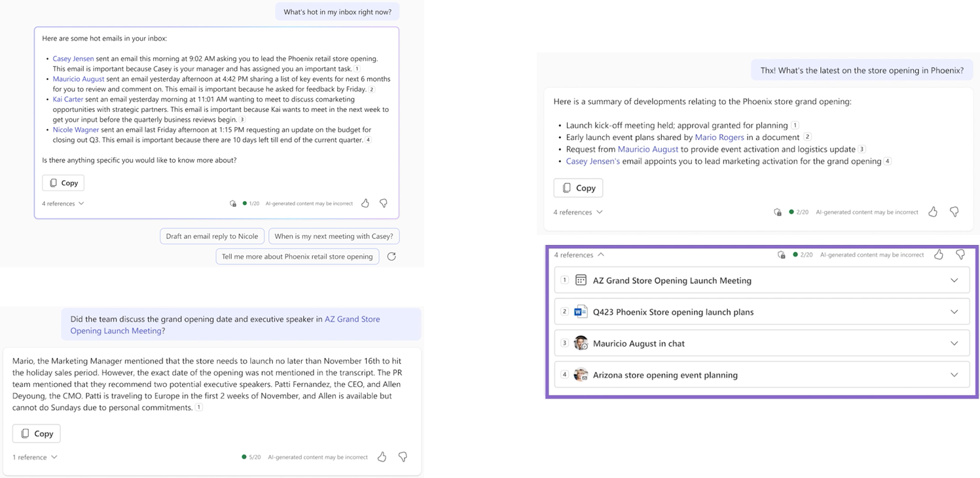Choose When is my next meeting with Casey?
Screen dimensions: 980x478
pyautogui.click(x=334, y=236)
